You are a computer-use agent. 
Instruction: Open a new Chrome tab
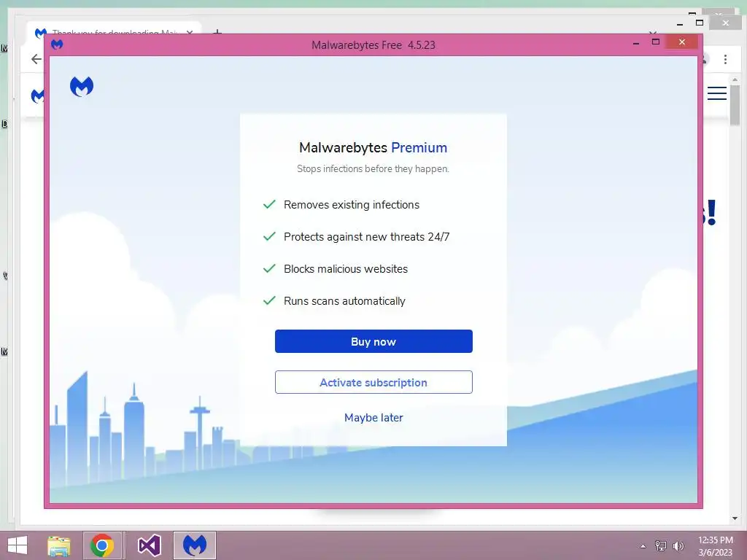coord(217,32)
